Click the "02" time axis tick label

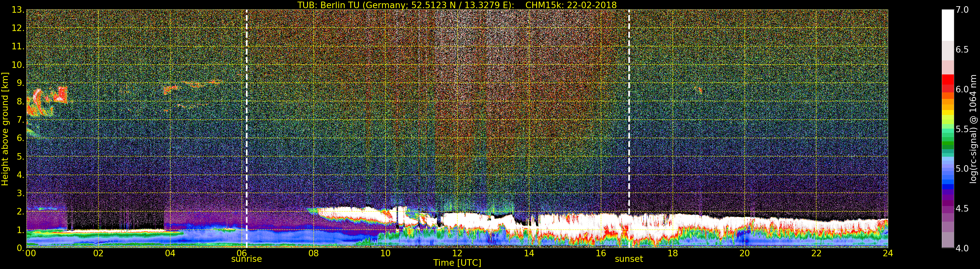[98, 253]
